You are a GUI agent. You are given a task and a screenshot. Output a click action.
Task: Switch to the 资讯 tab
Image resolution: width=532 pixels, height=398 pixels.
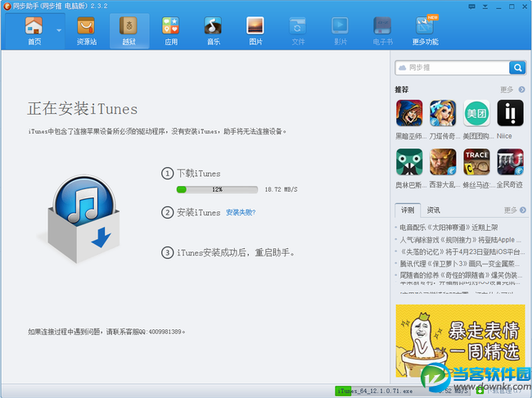[433, 210]
